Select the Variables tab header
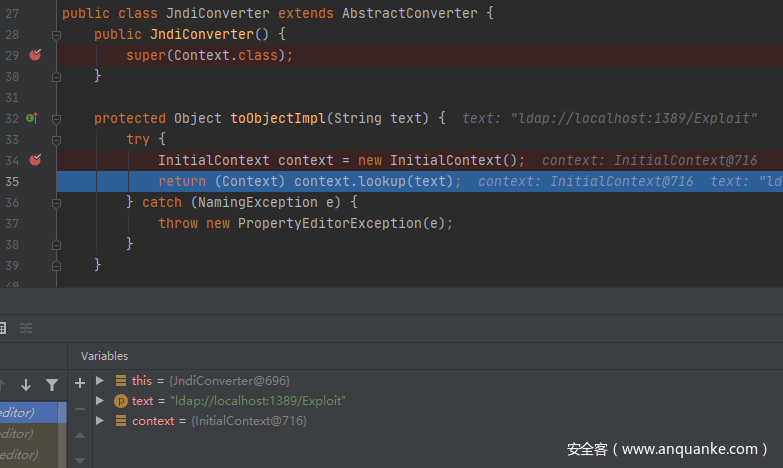The image size is (783, 468). 104,356
